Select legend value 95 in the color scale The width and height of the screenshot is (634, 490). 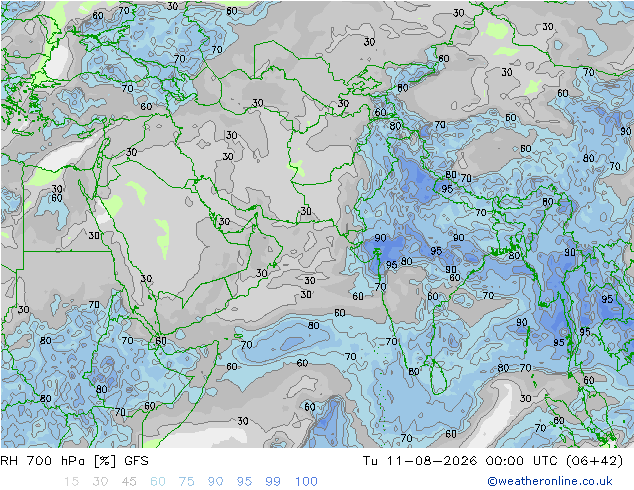[x=244, y=482]
